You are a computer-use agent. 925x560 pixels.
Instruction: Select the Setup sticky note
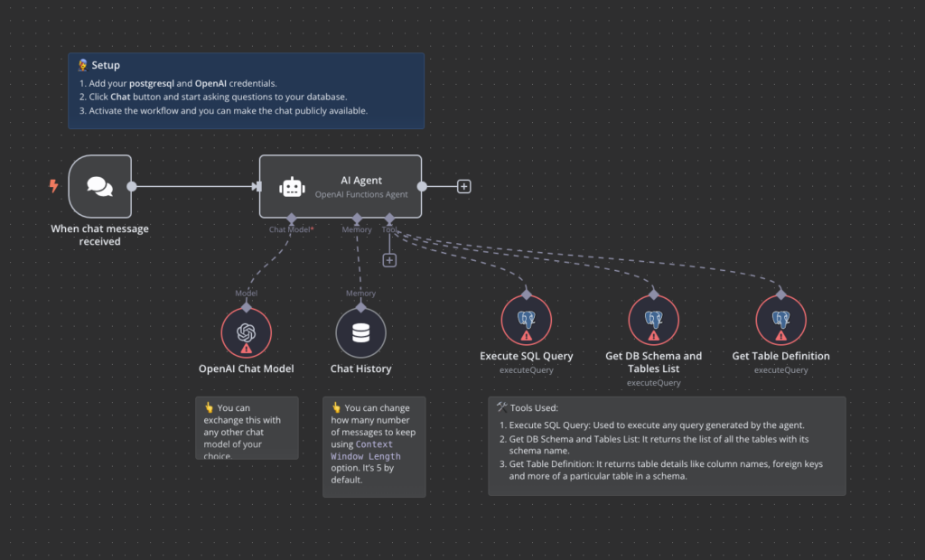click(x=246, y=90)
